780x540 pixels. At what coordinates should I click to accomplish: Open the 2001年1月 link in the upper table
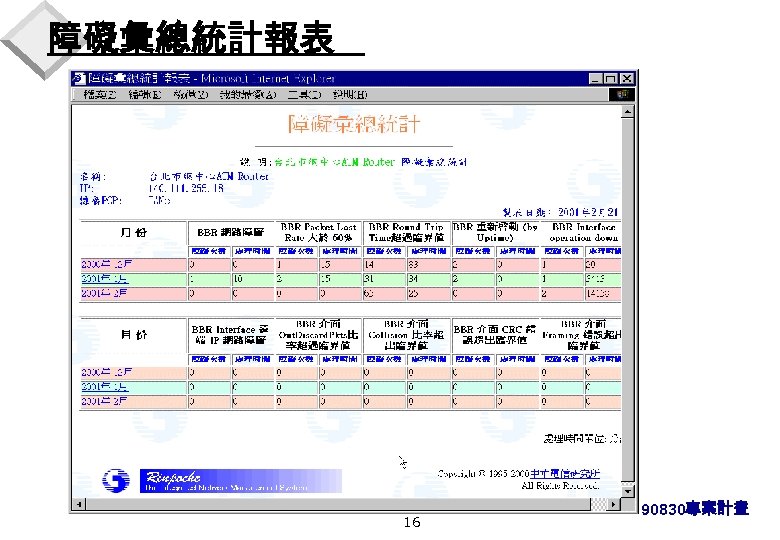104,279
